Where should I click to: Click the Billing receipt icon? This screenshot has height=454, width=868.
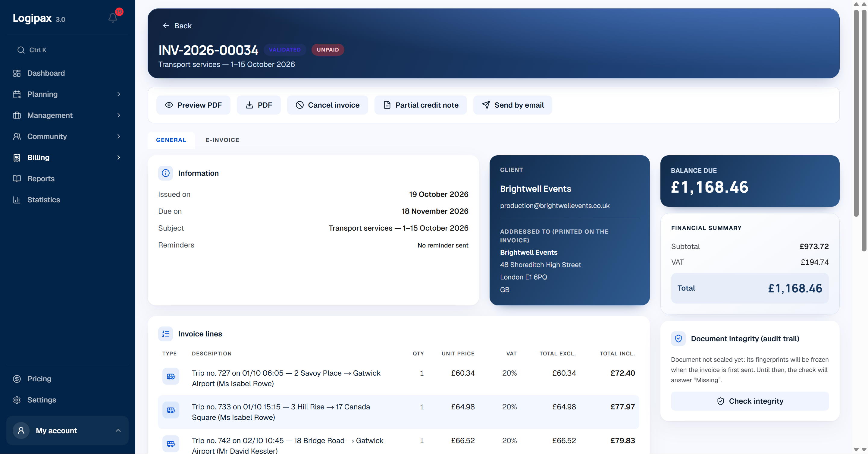coord(17,157)
